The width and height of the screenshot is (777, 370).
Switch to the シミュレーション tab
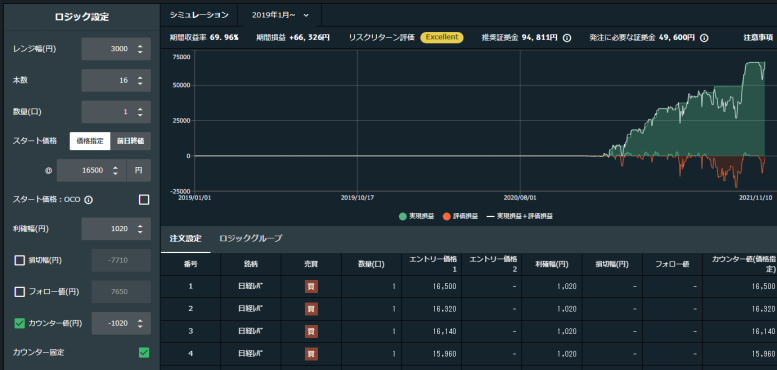[199, 15]
